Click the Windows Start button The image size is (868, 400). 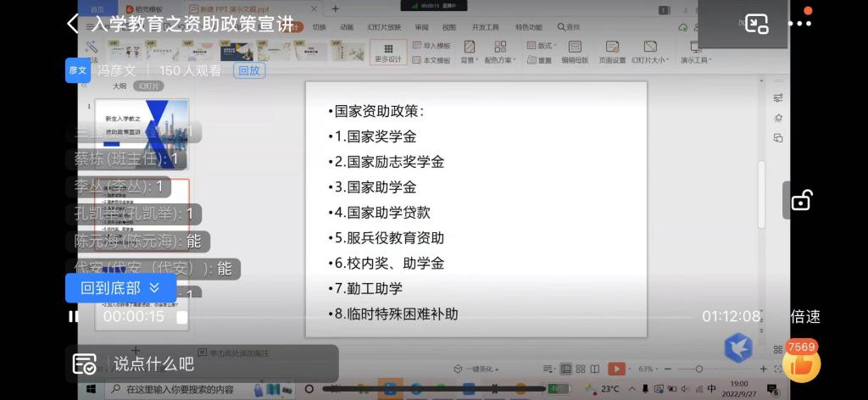click(x=91, y=389)
